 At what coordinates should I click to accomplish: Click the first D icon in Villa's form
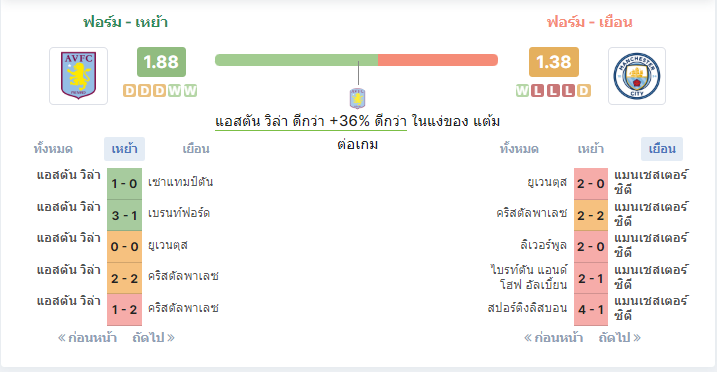click(130, 90)
